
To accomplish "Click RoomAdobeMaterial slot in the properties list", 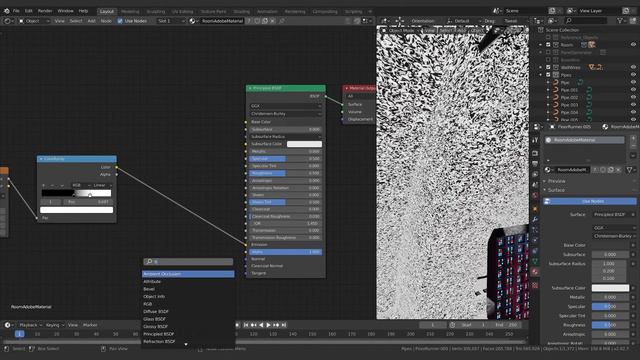I will [x=584, y=140].
